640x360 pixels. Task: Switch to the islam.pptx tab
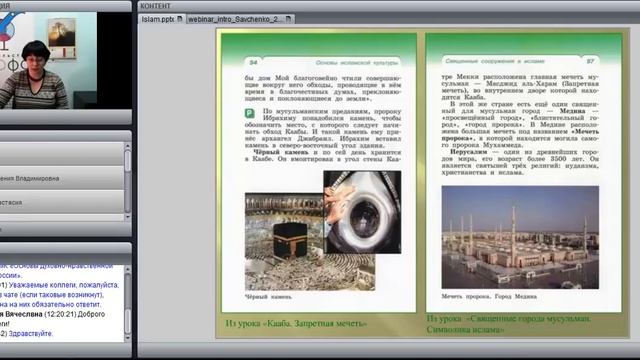point(162,19)
